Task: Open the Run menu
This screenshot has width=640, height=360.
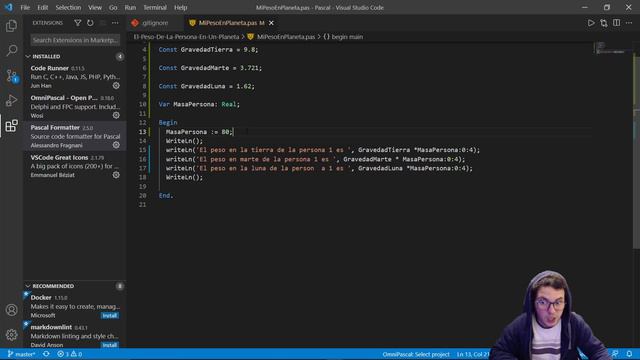Action: (130, 7)
